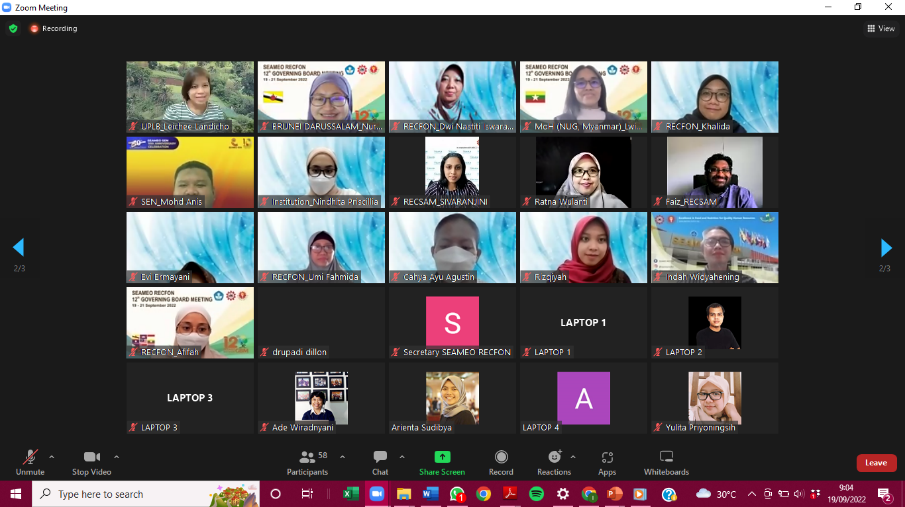Unmute the microphone
Image resolution: width=905 pixels, height=507 pixels.
coord(30,461)
